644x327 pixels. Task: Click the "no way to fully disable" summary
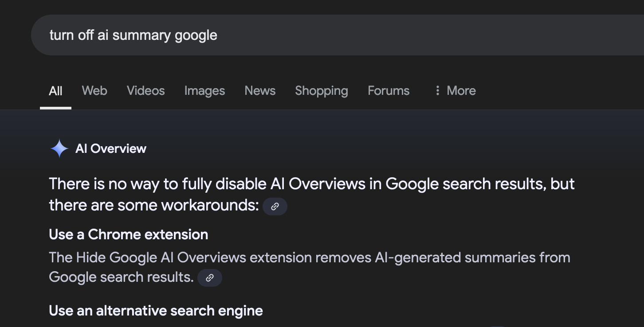coord(311,184)
